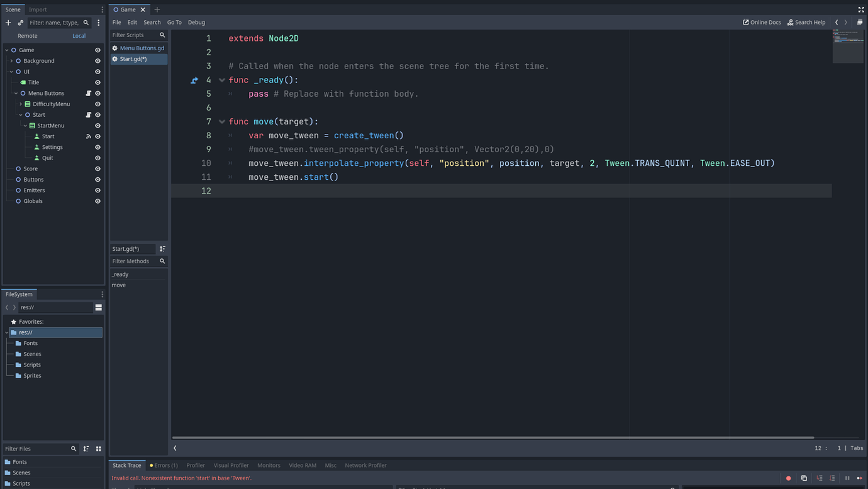868x489 pixels.
Task: Copy the error with the debugger copy icon
Action: (x=804, y=478)
